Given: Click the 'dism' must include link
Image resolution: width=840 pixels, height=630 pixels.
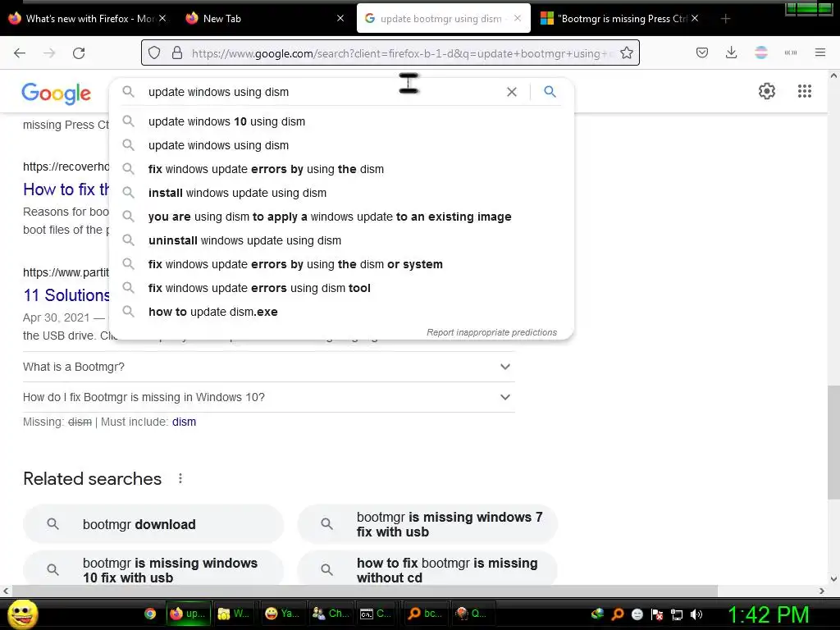Looking at the screenshot, I should click(x=184, y=422).
